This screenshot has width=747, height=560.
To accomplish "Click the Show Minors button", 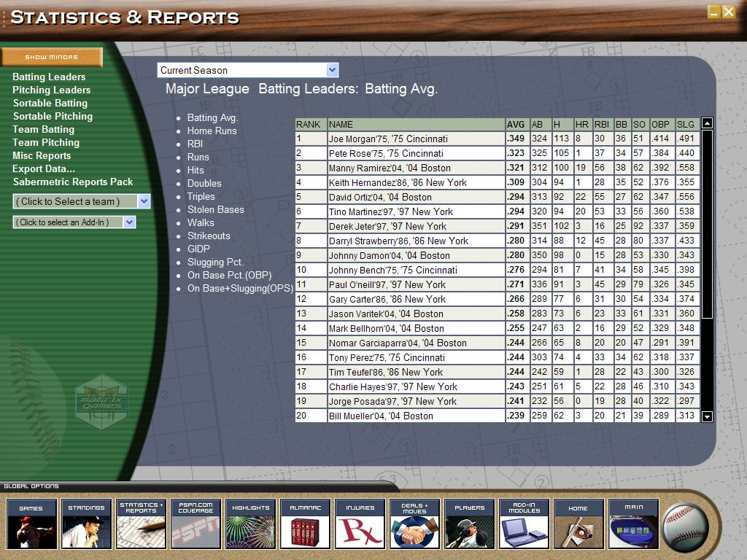I will [52, 57].
